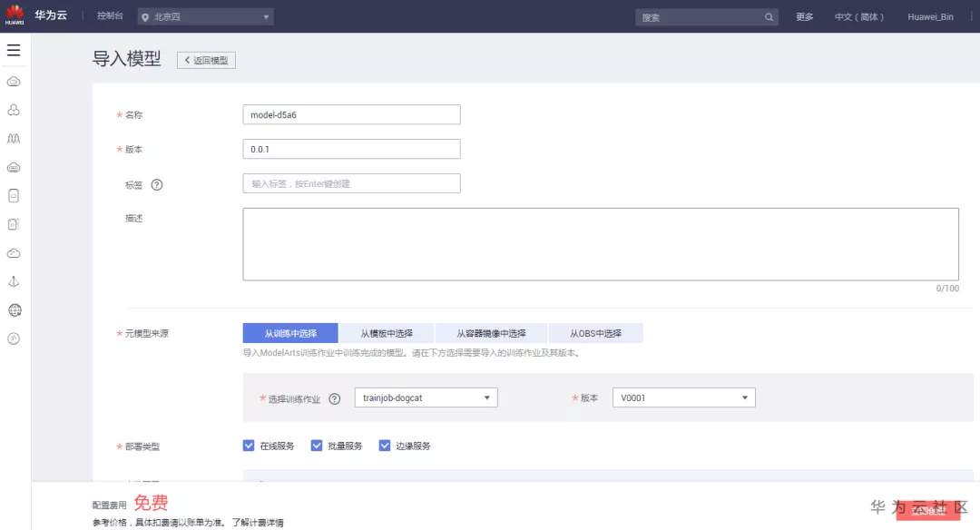Select the 从容器镜像中选择 source tab
Viewport: 980px width, 530px height.
click(x=491, y=333)
